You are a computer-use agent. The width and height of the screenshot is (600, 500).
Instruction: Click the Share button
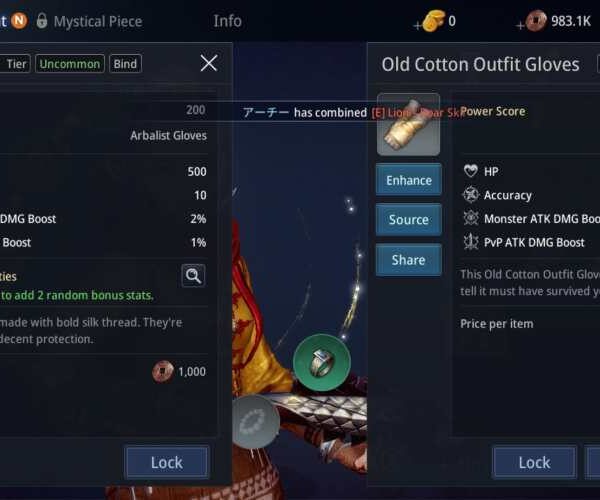[409, 260]
